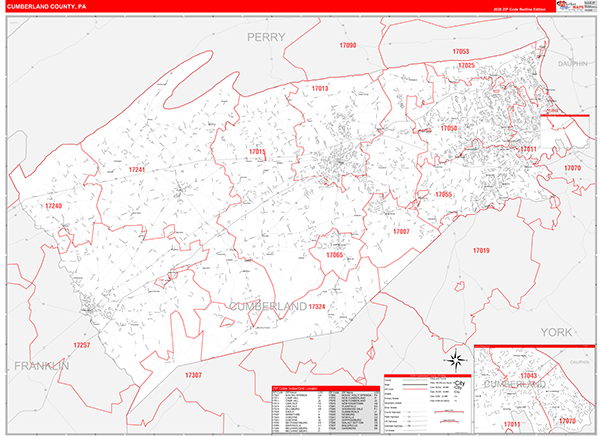Image resolution: width=600 pixels, height=436 pixels.
Task: Click the CUMBERLAND label inside the inset map
Action: (515, 384)
